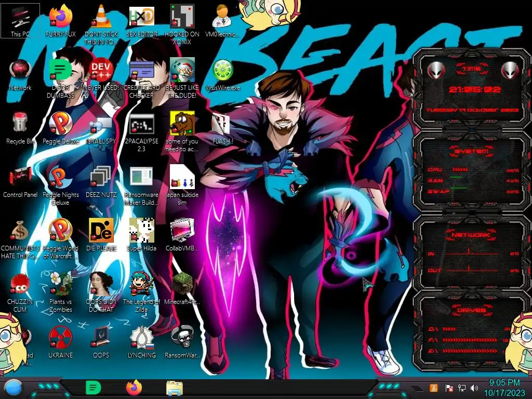Open the VM0Technic doctor icon
The width and height of the screenshot is (532, 399).
tap(222, 21)
